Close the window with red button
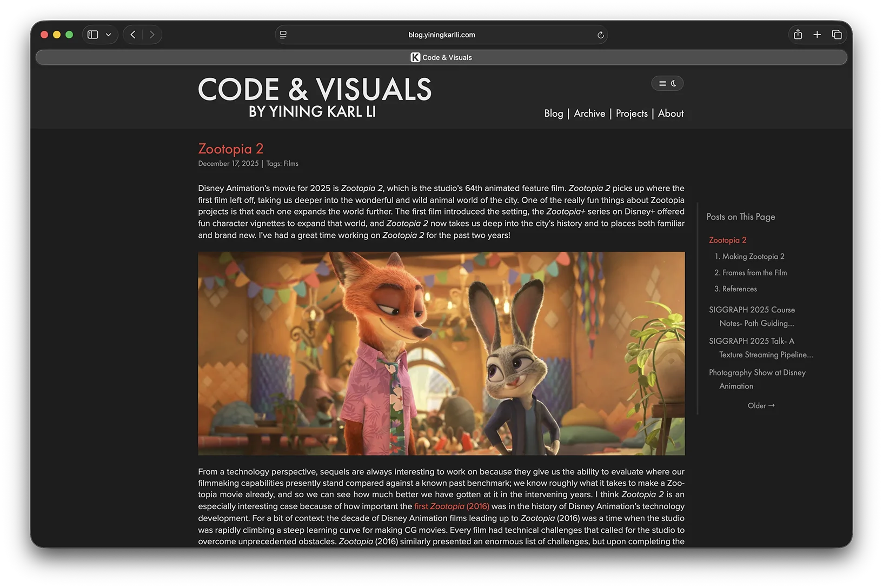The width and height of the screenshot is (883, 588). [x=44, y=35]
